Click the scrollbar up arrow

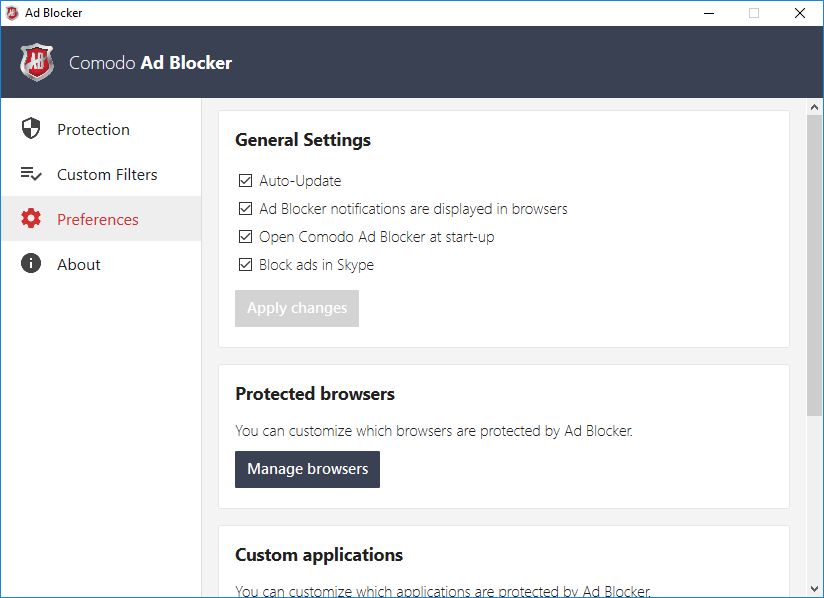click(x=815, y=107)
